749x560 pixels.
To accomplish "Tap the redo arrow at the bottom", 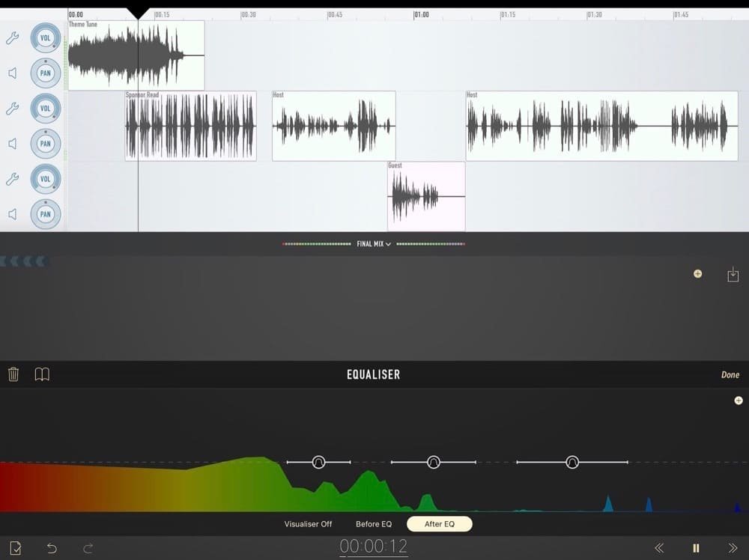I will (x=88, y=548).
